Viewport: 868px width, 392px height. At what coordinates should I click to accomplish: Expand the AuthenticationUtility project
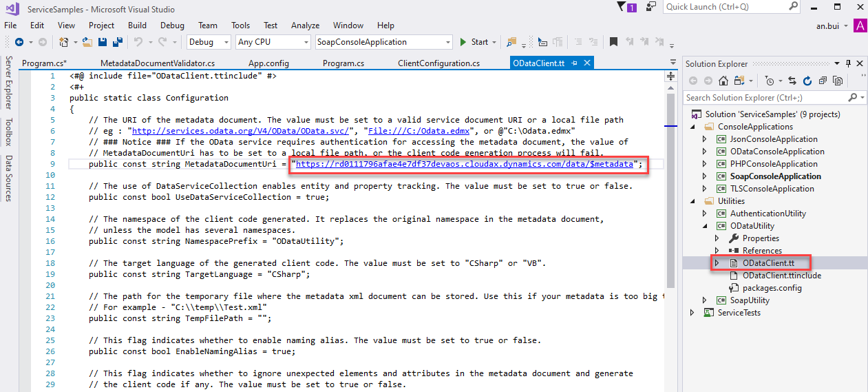pyautogui.click(x=704, y=214)
